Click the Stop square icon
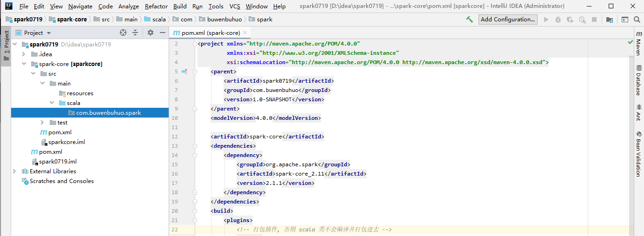 click(x=594, y=20)
